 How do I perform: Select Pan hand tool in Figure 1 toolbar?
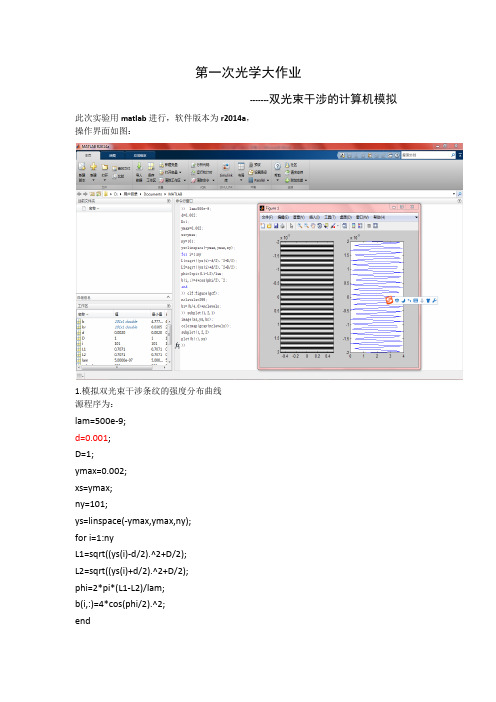[313, 226]
